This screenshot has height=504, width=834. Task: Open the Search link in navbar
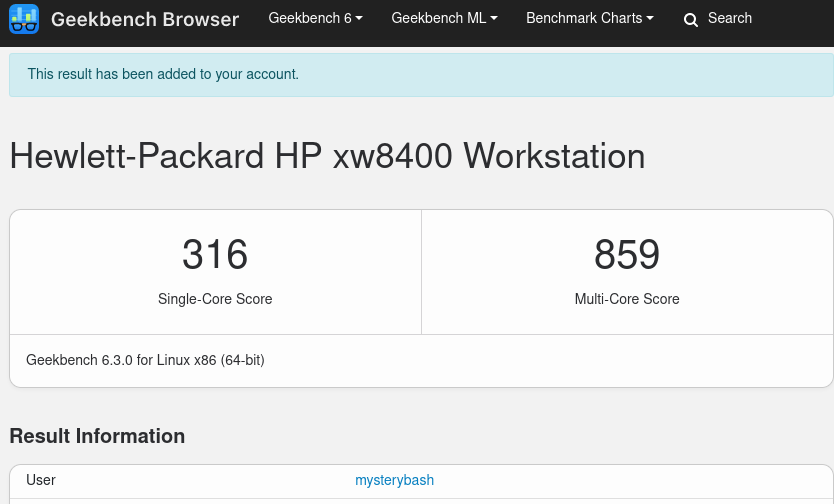[730, 18]
